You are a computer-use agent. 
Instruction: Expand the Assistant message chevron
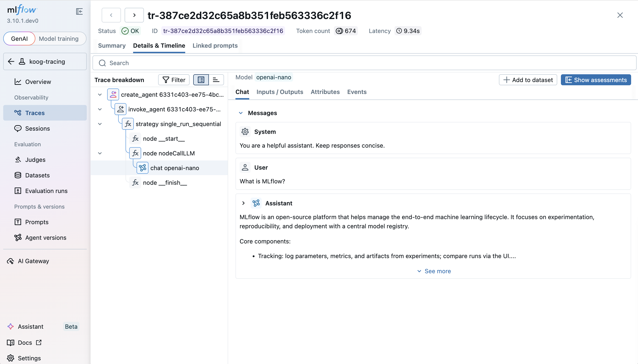click(243, 203)
